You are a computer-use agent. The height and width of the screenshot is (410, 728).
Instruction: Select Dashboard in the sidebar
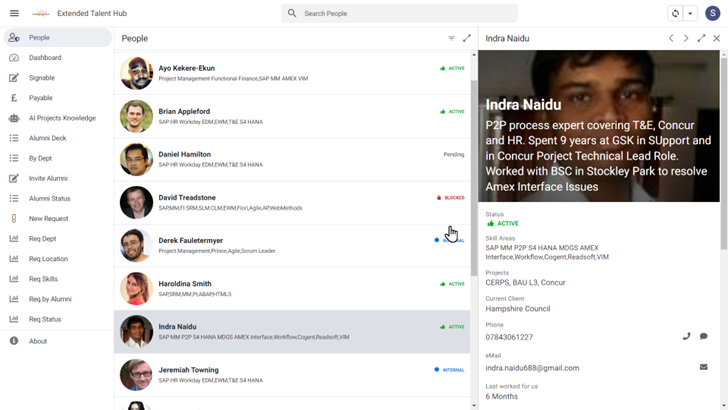coord(45,58)
